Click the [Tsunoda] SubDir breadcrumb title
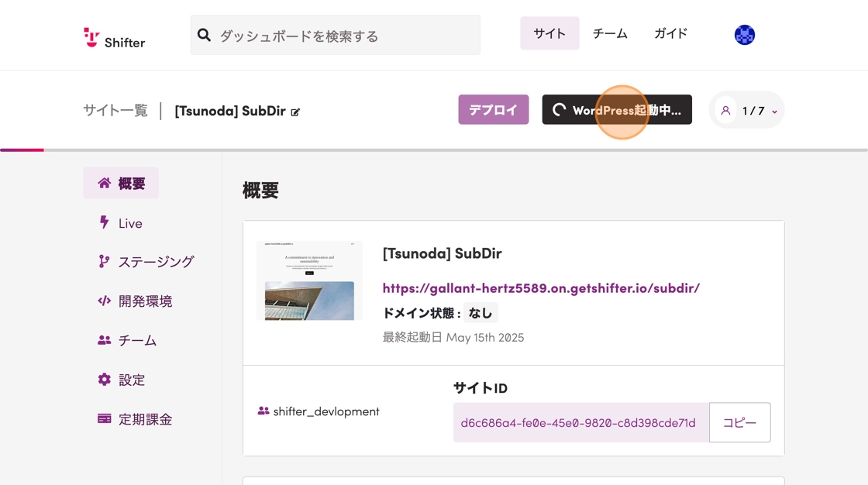 pos(230,111)
